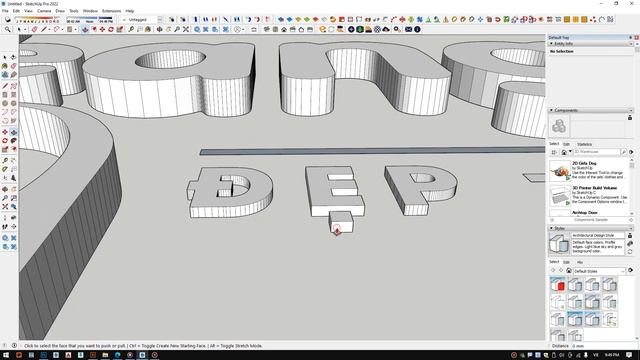
Task: Select the Offset tool in left toolbar
Action: coord(13,149)
